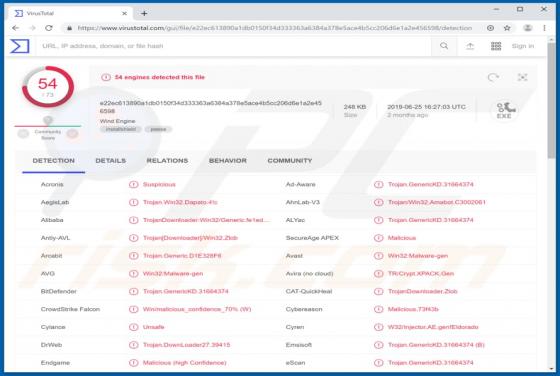Open the apps grid icon
560x376 pixels.
tap(496, 46)
